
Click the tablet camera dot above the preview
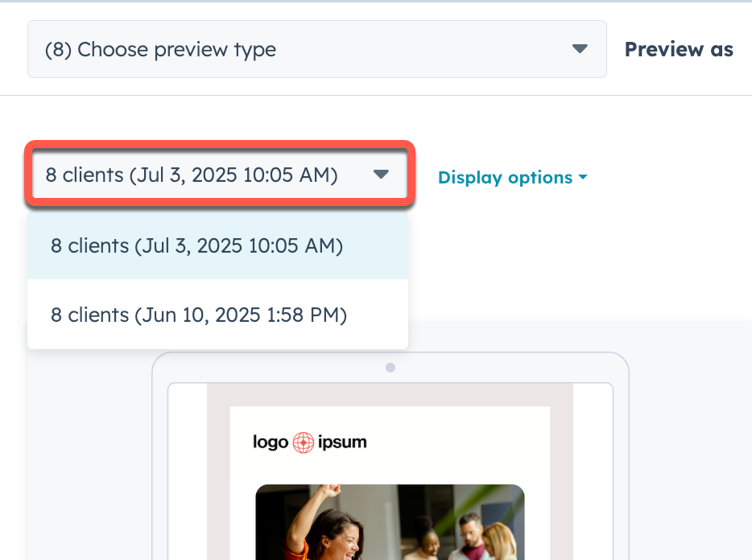390,368
